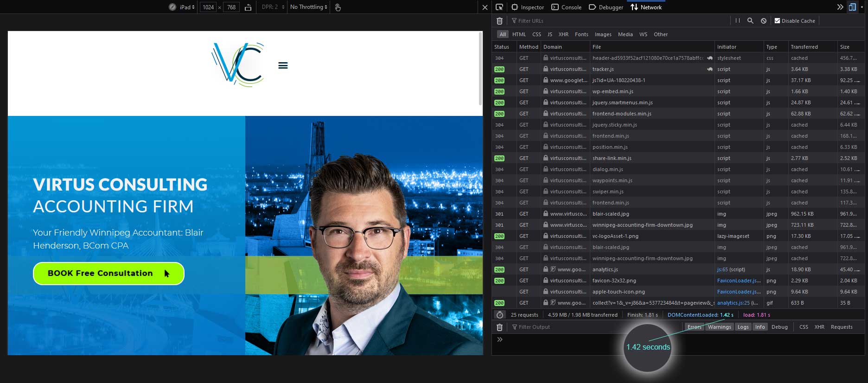The width and height of the screenshot is (868, 383).
Task: Open analytics.js:25 initiator link
Action: point(734,303)
